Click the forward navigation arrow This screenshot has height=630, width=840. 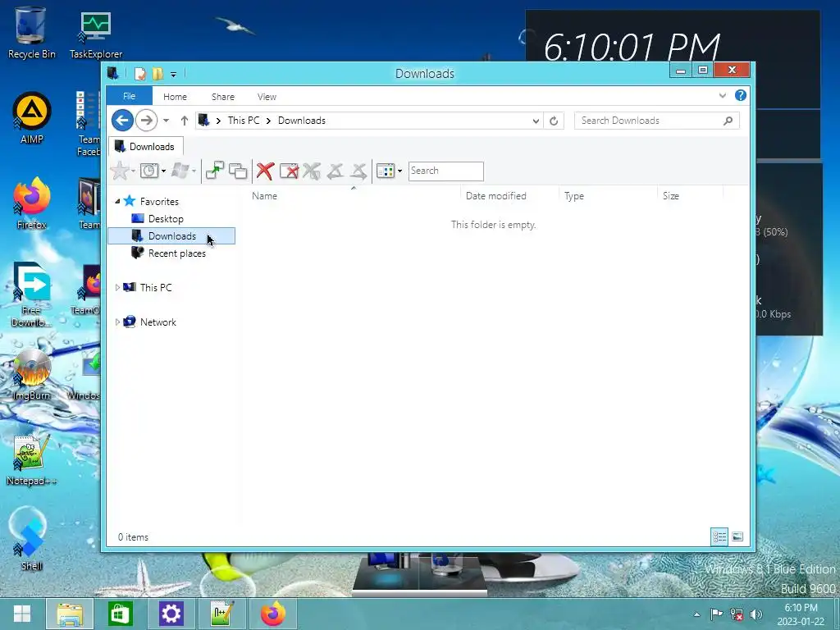(x=146, y=121)
